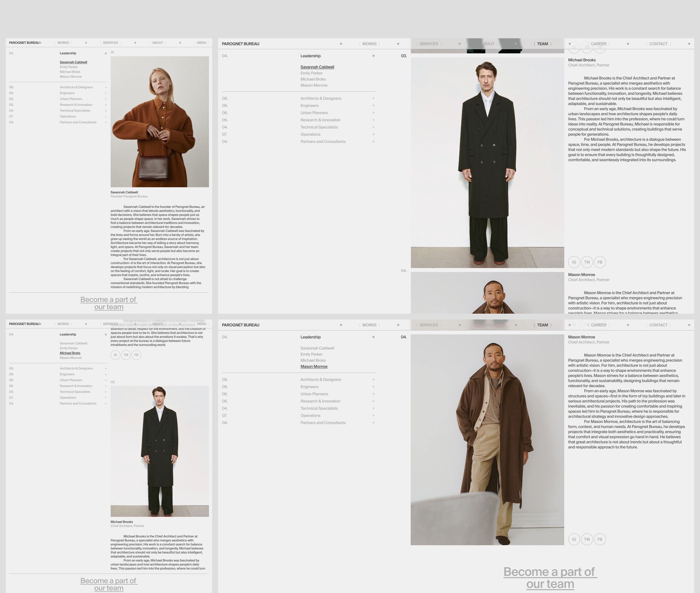Select Mason Monroe in mobile list beside Savannah's portrait
The image size is (700, 593).
71,77
